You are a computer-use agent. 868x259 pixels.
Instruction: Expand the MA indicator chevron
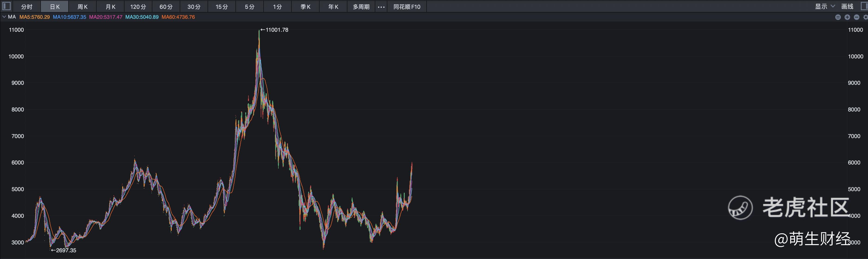click(x=4, y=17)
